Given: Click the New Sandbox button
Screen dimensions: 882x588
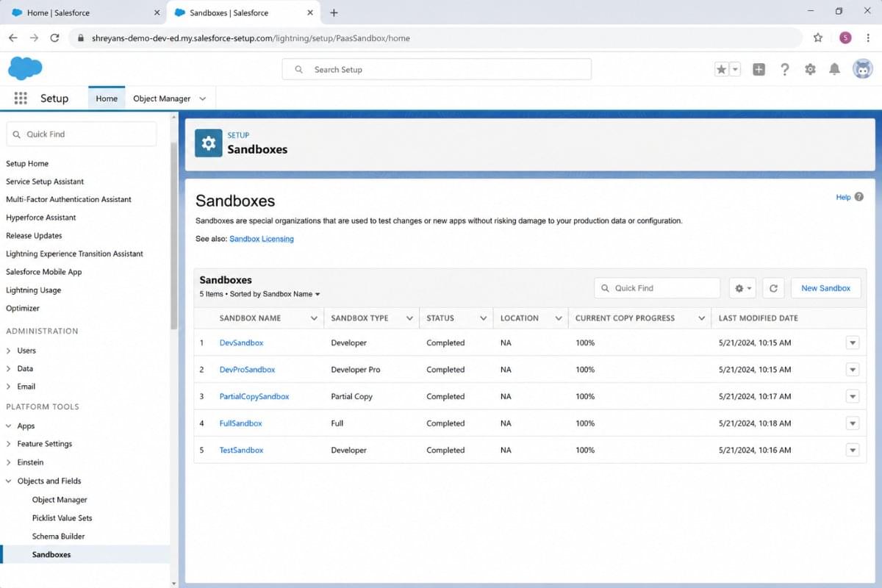Looking at the screenshot, I should [x=825, y=288].
